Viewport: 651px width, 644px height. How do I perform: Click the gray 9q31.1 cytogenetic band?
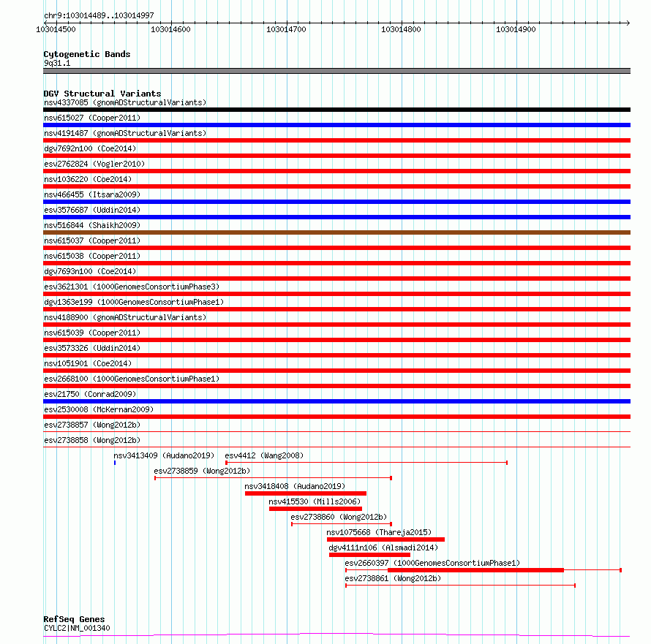(336, 71)
